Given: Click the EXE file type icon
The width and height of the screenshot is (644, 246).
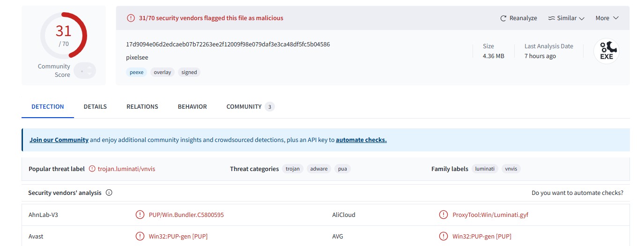Looking at the screenshot, I should point(606,51).
